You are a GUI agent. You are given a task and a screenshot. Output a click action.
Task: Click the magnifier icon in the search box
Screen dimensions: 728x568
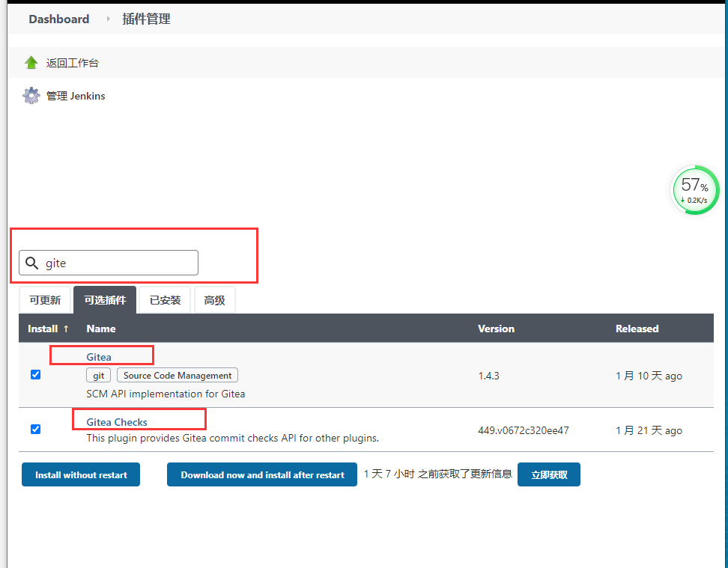[31, 262]
